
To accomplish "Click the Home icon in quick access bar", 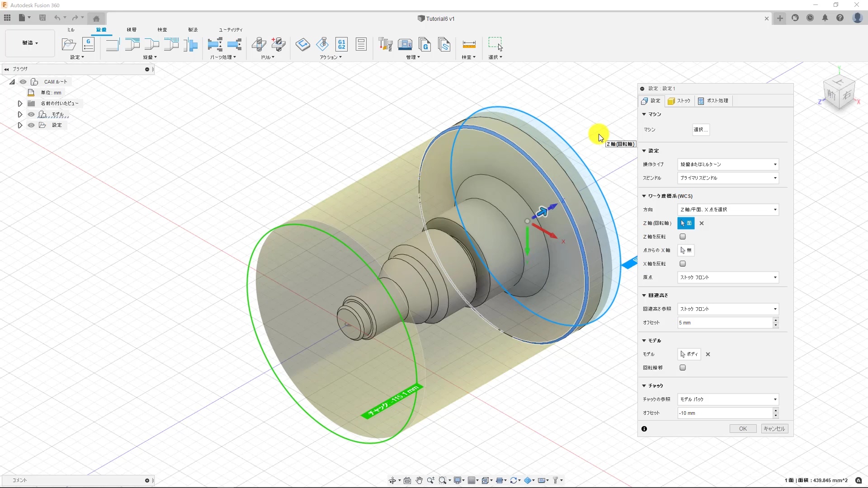I will coord(96,19).
